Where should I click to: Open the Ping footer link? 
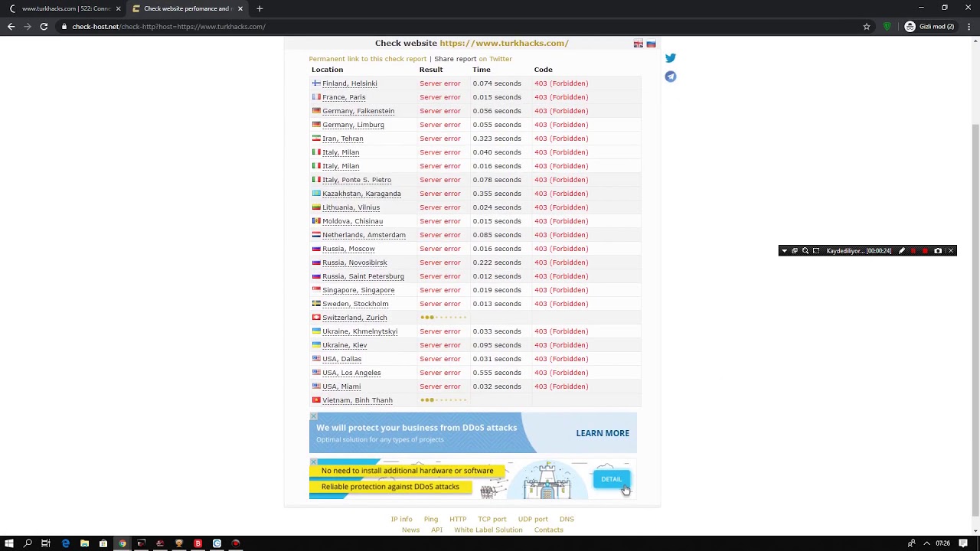(x=431, y=519)
